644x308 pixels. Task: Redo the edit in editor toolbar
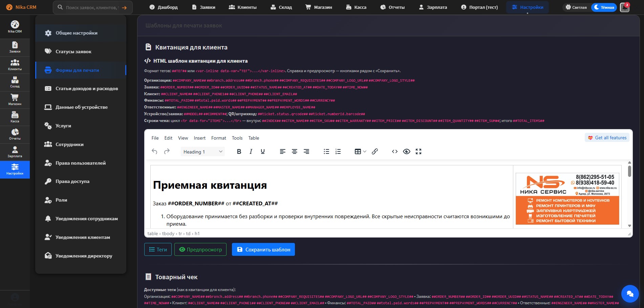tap(167, 151)
